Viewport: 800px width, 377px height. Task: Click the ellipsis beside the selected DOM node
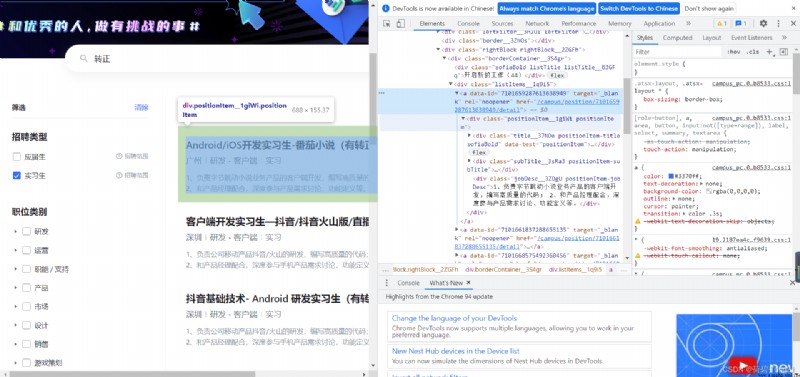pyautogui.click(x=381, y=93)
